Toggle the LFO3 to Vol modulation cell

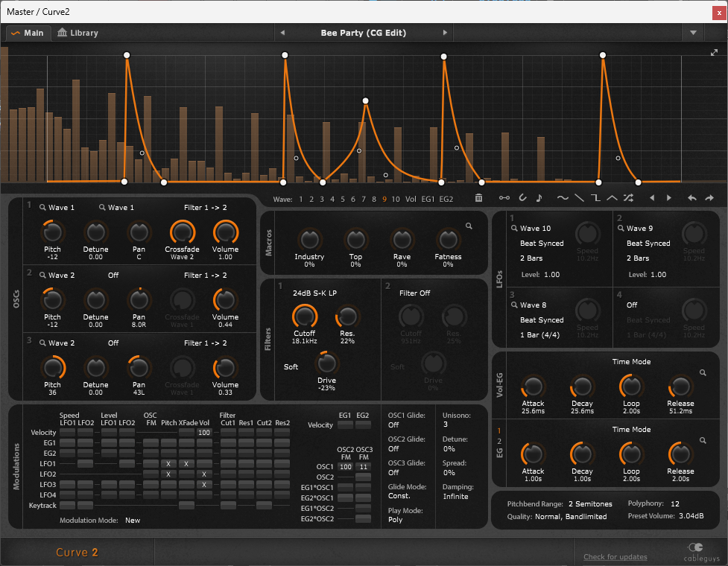204,484
